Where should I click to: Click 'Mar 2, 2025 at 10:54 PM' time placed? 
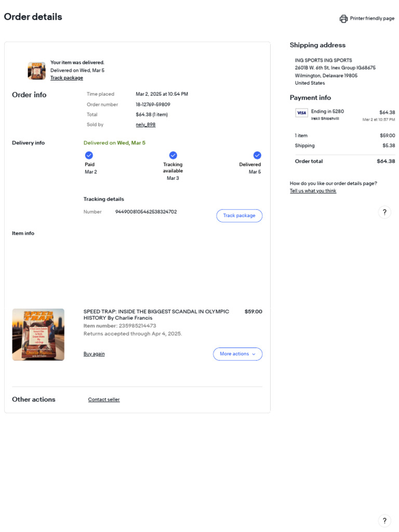pyautogui.click(x=162, y=94)
